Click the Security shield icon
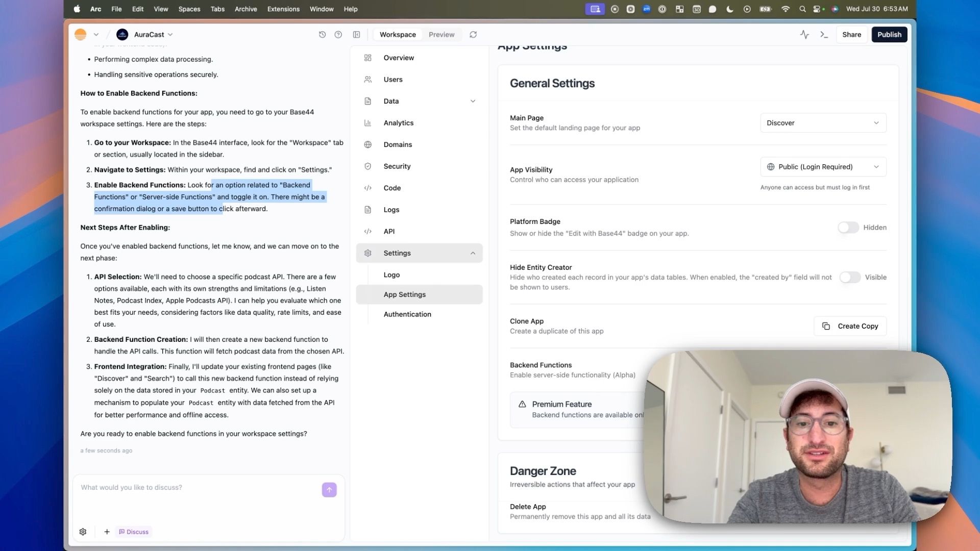Viewport: 980px width, 551px height. (367, 166)
